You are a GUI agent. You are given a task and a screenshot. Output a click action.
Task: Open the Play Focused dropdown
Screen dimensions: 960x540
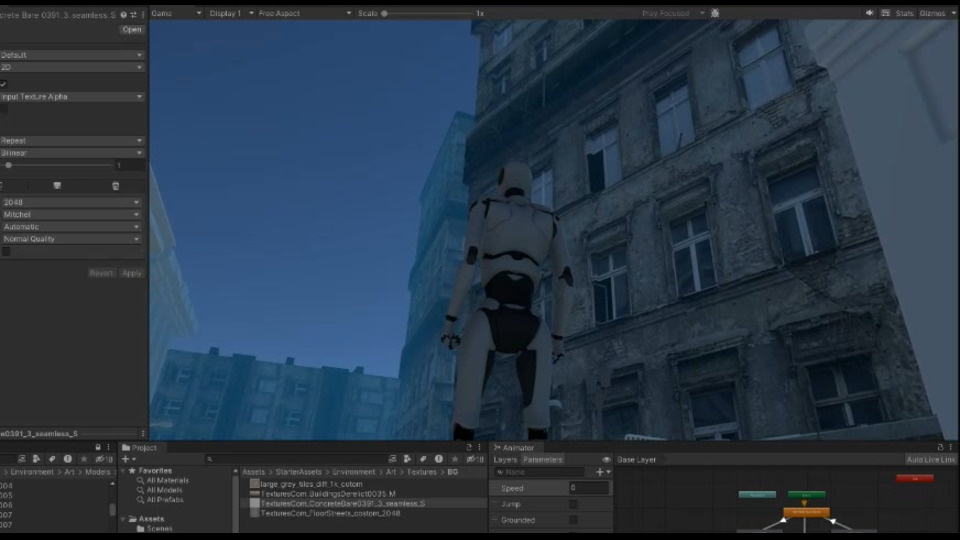coord(673,13)
